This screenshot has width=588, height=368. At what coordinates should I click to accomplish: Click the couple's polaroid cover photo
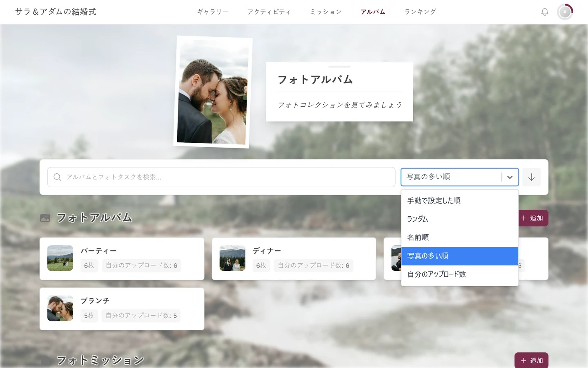click(x=213, y=92)
